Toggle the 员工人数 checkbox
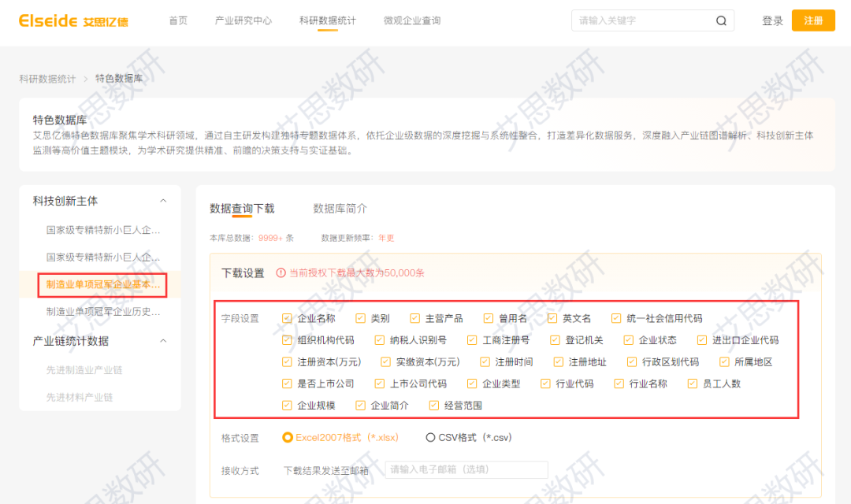The image size is (851, 504). tap(692, 384)
